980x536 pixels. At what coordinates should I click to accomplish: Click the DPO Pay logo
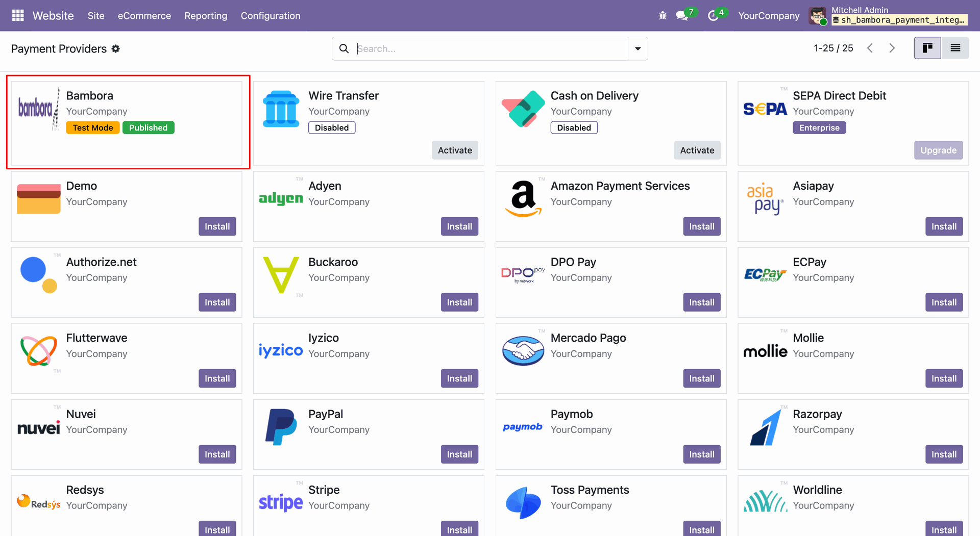point(523,275)
